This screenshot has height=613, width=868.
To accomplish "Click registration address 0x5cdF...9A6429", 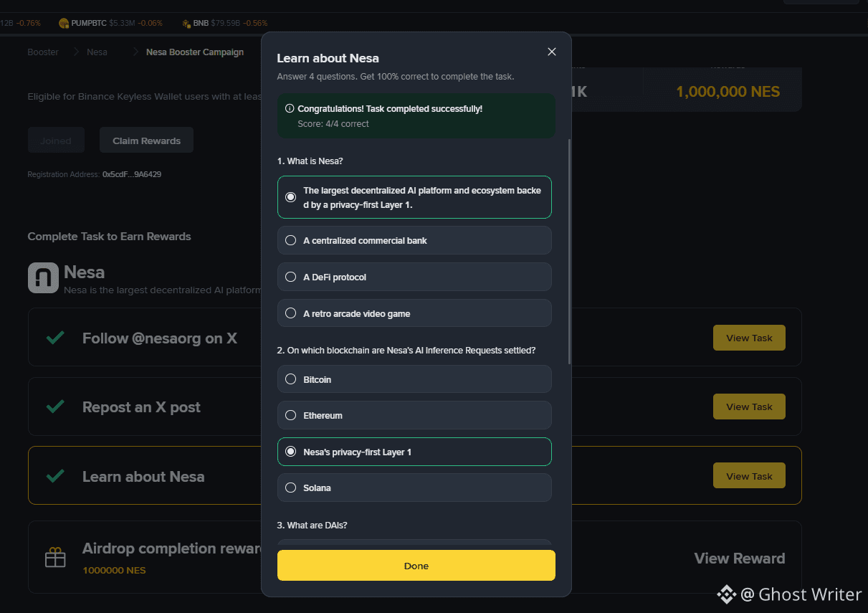I will pos(132,174).
